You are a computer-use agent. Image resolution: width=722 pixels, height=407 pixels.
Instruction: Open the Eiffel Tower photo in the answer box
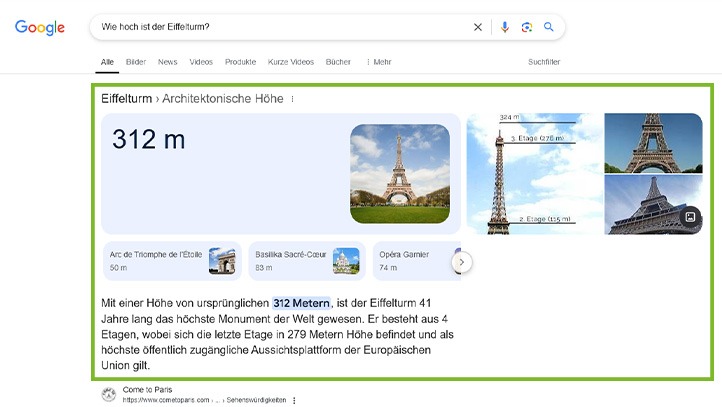[400, 174]
